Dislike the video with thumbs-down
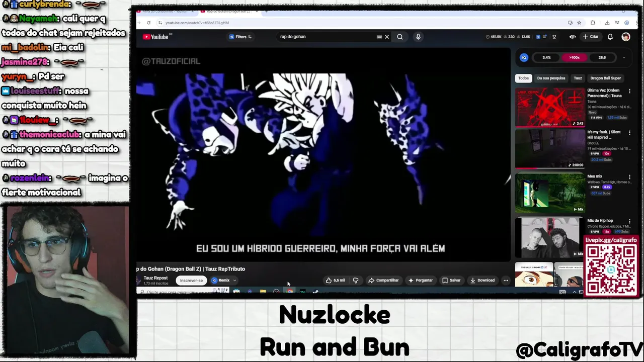The height and width of the screenshot is (362, 644). 356,281
